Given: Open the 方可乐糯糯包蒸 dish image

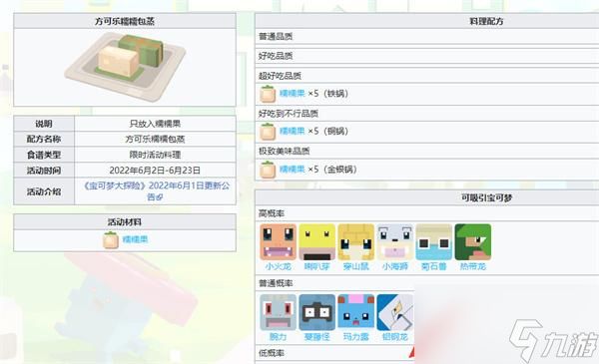Looking at the screenshot, I should (125, 67).
